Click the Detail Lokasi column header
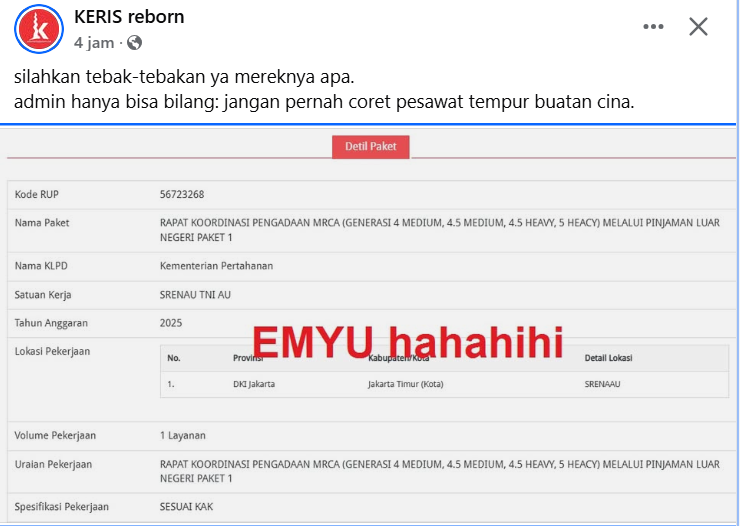Viewport: 740px width, 526px height. pyautogui.click(x=608, y=358)
